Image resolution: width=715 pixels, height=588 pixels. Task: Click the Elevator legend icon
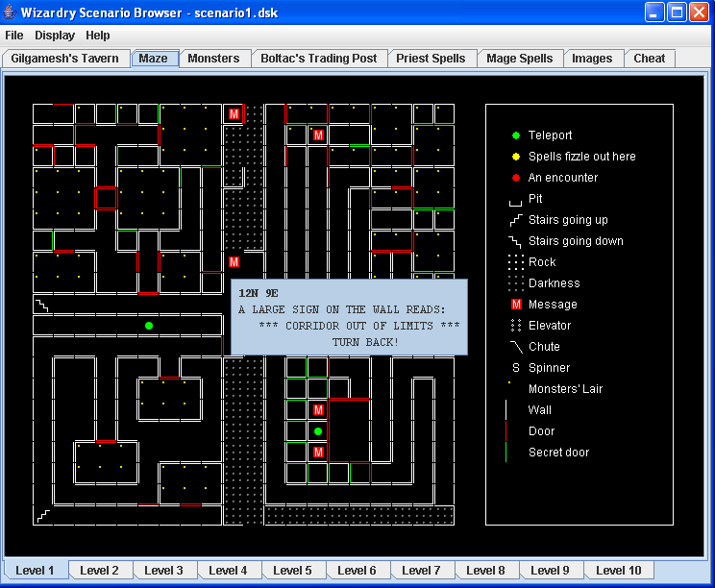point(516,326)
